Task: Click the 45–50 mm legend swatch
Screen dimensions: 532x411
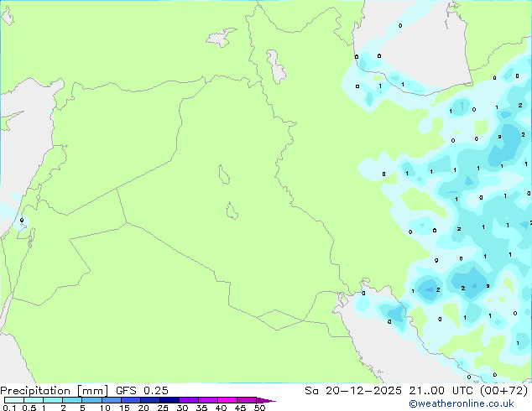Action: pyautogui.click(x=247, y=400)
